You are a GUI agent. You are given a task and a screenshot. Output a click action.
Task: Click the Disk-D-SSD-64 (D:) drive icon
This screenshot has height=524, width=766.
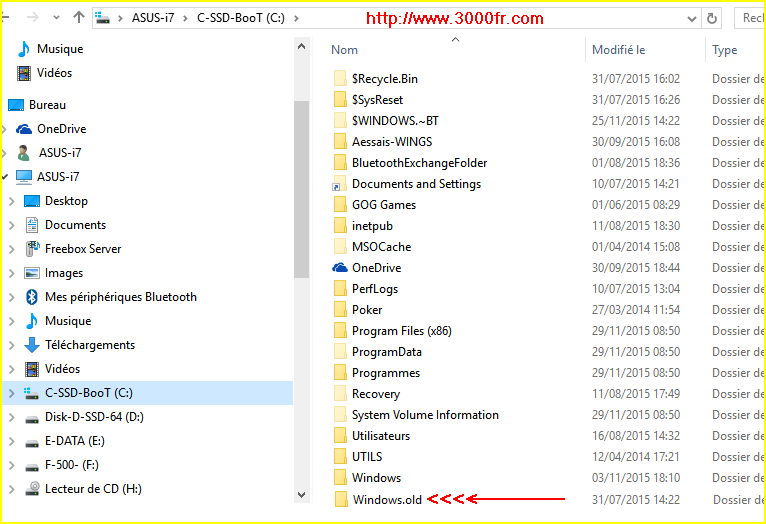point(32,419)
